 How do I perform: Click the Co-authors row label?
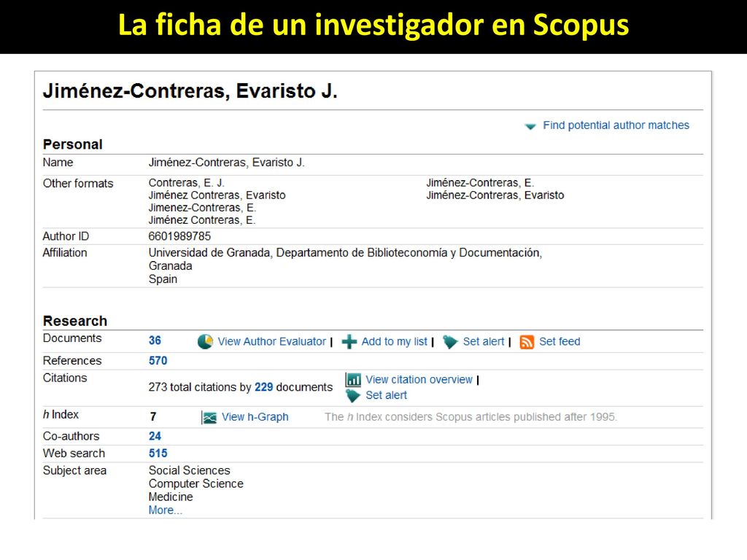[71, 436]
